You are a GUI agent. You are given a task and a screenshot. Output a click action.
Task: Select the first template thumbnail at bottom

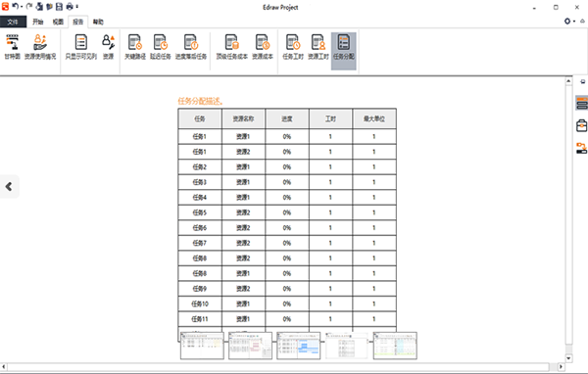coord(202,346)
